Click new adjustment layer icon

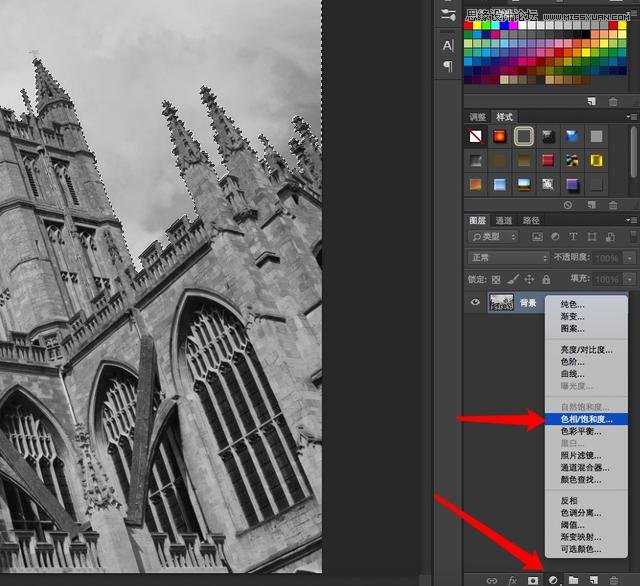[x=553, y=580]
